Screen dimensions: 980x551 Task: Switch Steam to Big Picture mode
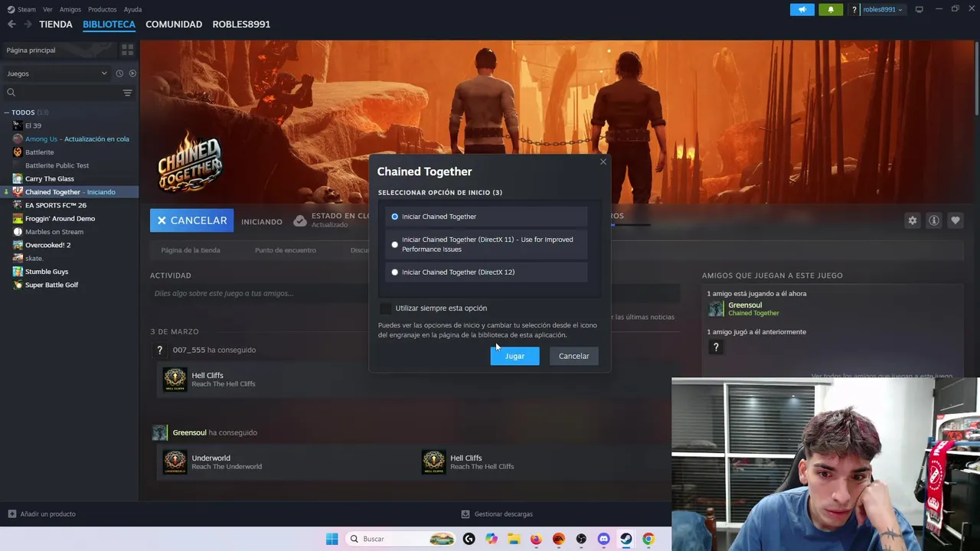point(920,9)
